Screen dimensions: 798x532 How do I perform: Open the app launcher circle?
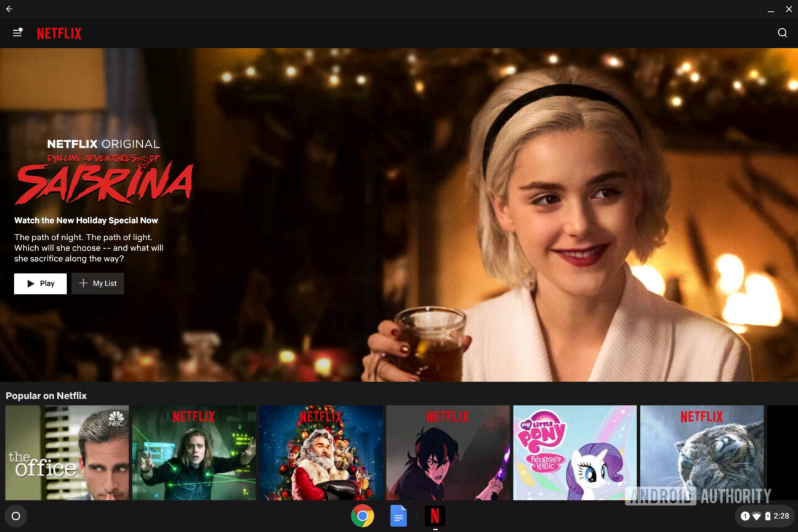[16, 516]
